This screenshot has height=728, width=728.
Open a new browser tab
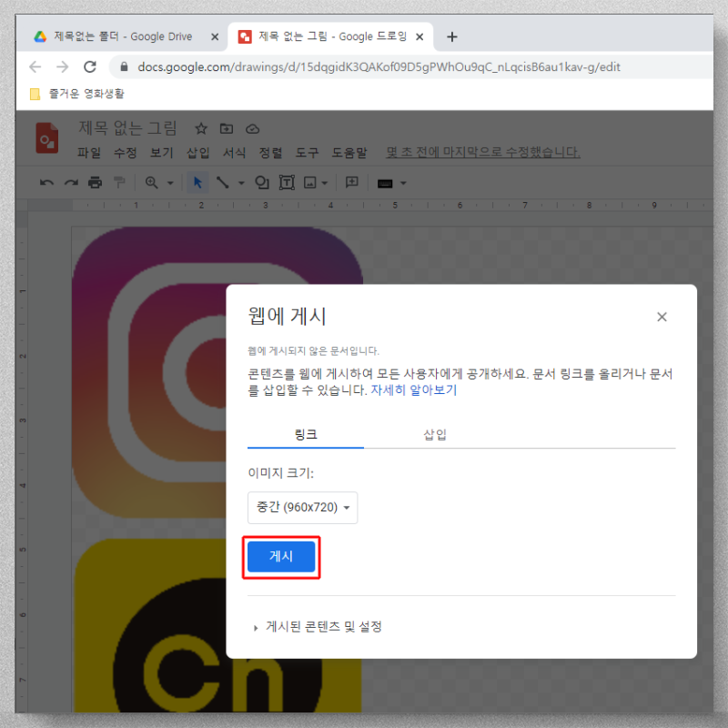[451, 36]
